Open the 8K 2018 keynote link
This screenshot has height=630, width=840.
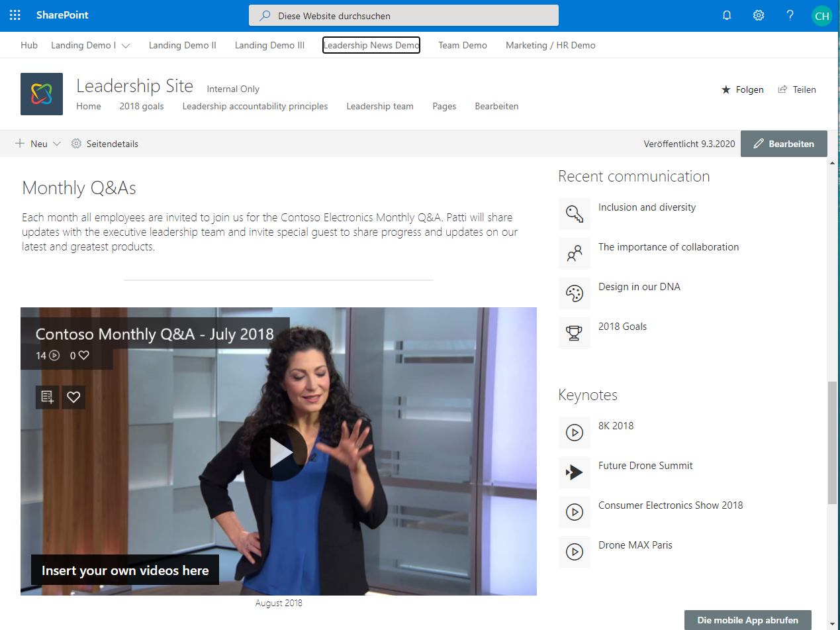click(616, 426)
